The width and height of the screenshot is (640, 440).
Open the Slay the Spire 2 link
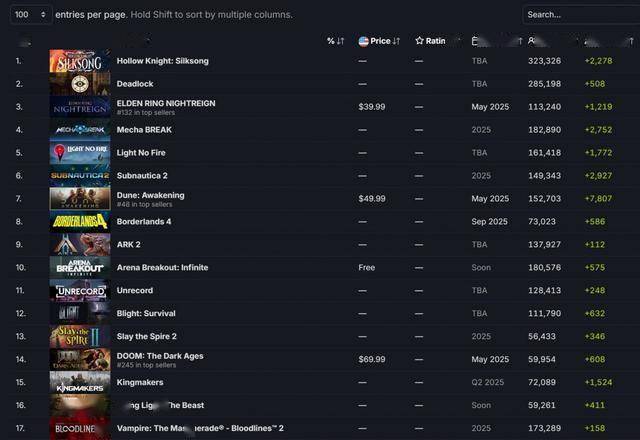(x=147, y=336)
